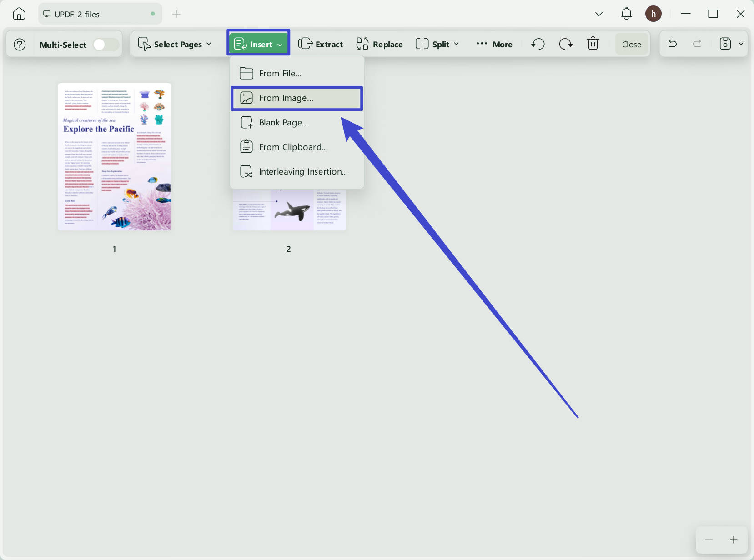
Task: Add a new tab with plus icon
Action: (x=176, y=14)
